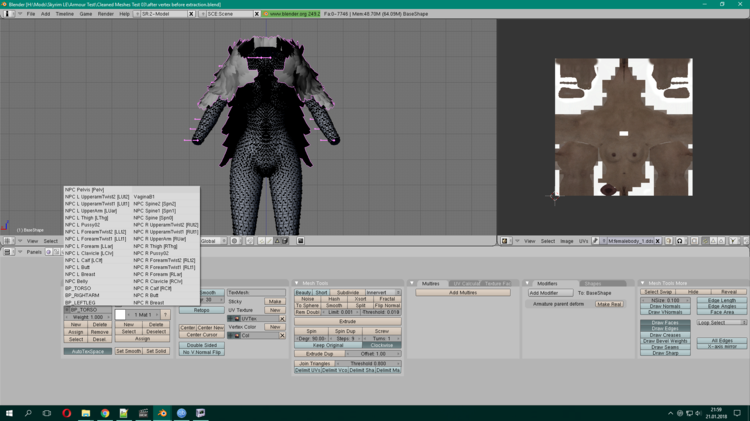Toggle X-axis mirror editing
Image resolution: width=750 pixels, height=421 pixels.
(722, 346)
